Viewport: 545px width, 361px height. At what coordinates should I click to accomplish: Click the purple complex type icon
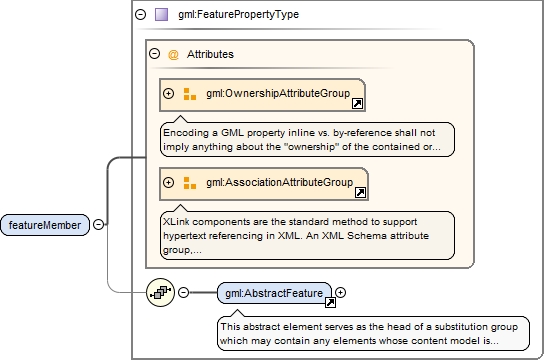pyautogui.click(x=161, y=15)
